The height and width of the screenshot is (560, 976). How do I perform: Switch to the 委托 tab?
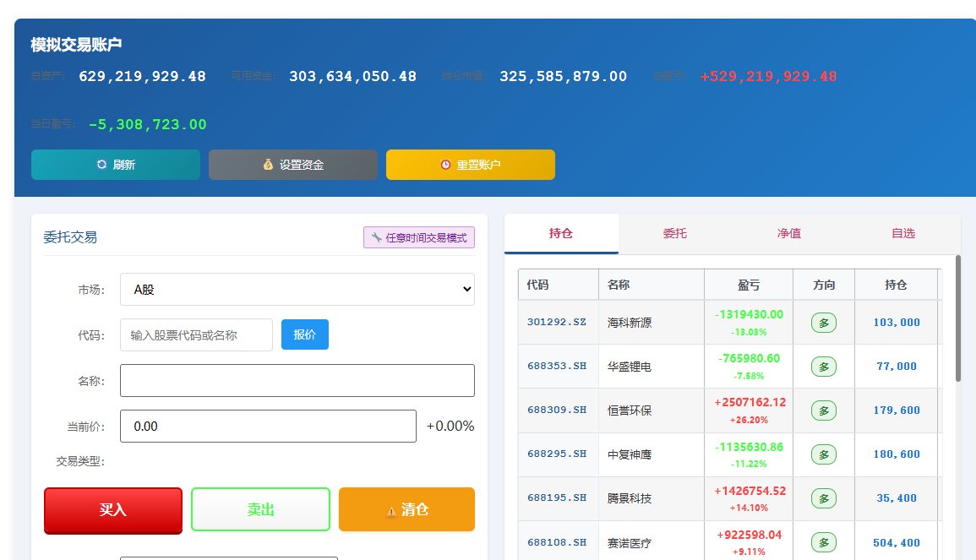[x=674, y=233]
